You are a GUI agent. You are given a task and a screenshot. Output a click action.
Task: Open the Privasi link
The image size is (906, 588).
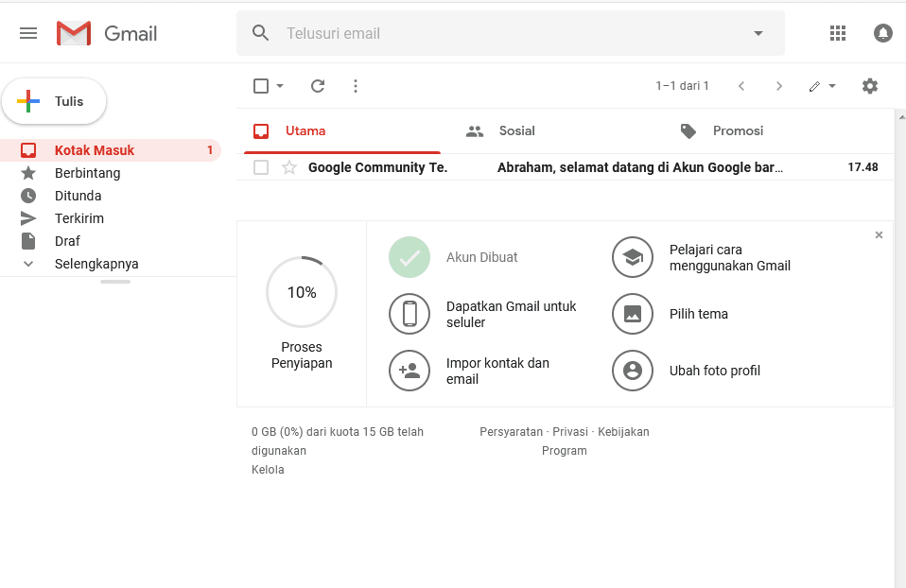pyautogui.click(x=569, y=432)
